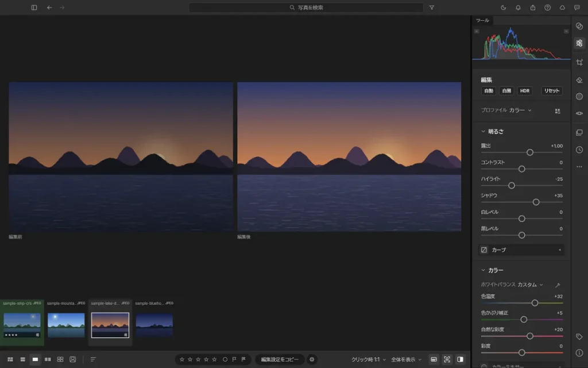Switch to photo grid view
The image size is (588, 368).
pyautogui.click(x=10, y=359)
